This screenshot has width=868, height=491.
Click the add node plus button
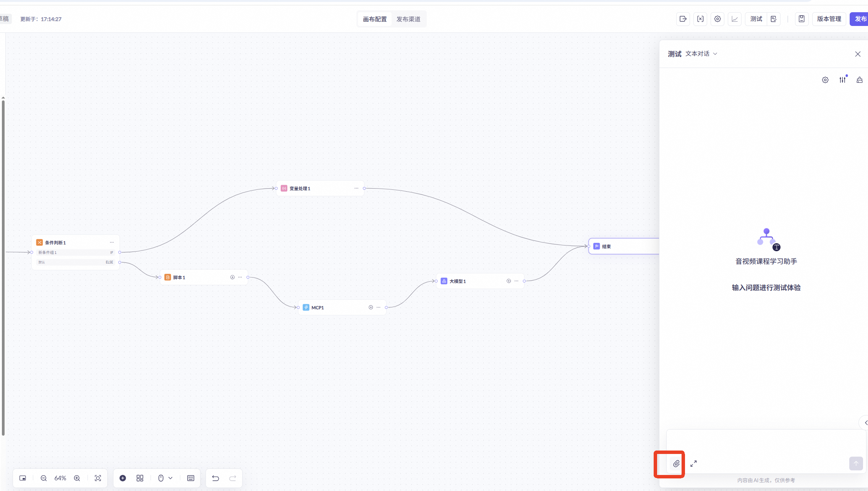[123, 478]
